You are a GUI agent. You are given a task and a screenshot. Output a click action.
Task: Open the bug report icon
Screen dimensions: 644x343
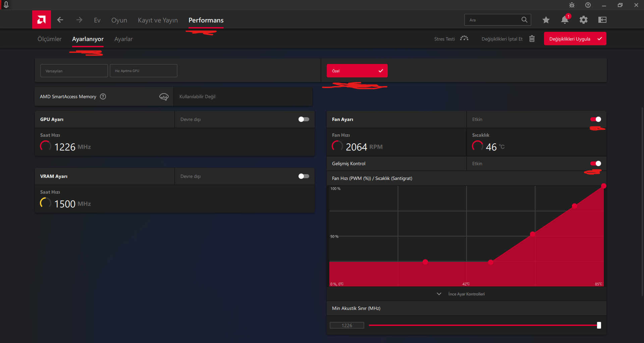572,5
